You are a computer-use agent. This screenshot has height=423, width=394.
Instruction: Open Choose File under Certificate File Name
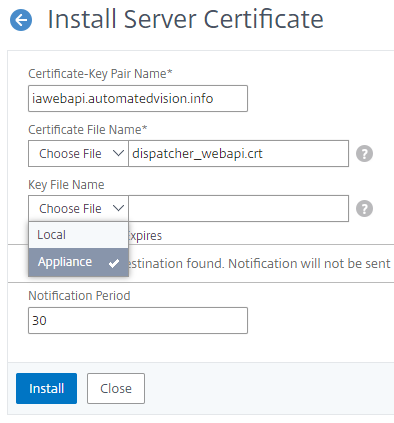(78, 153)
